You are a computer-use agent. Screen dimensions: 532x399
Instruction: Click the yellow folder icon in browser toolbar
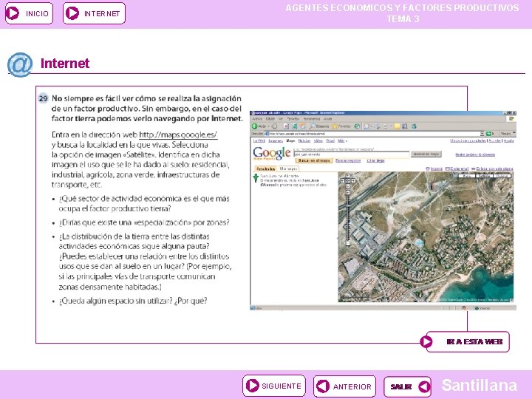[397, 126]
